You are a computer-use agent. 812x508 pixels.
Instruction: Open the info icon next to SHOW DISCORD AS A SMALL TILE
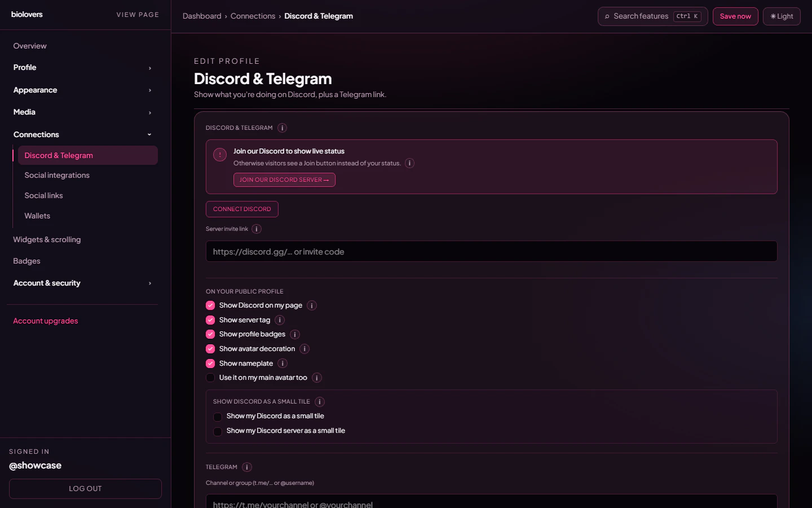(x=320, y=401)
